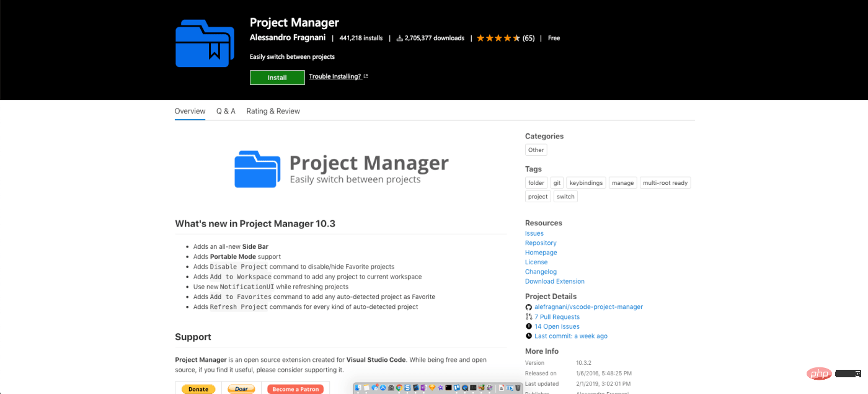Screen dimensions: 868x394
Task: Click the clock icon by last commit
Action: pyautogui.click(x=529, y=336)
